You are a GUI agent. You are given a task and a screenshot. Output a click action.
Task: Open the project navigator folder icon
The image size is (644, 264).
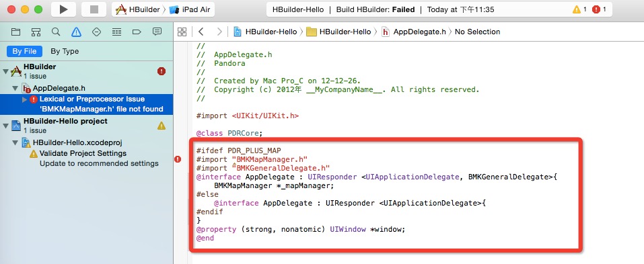(15, 32)
